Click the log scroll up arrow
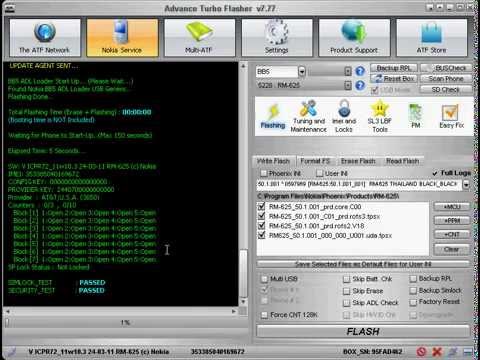The image size is (480, 360). (x=244, y=66)
